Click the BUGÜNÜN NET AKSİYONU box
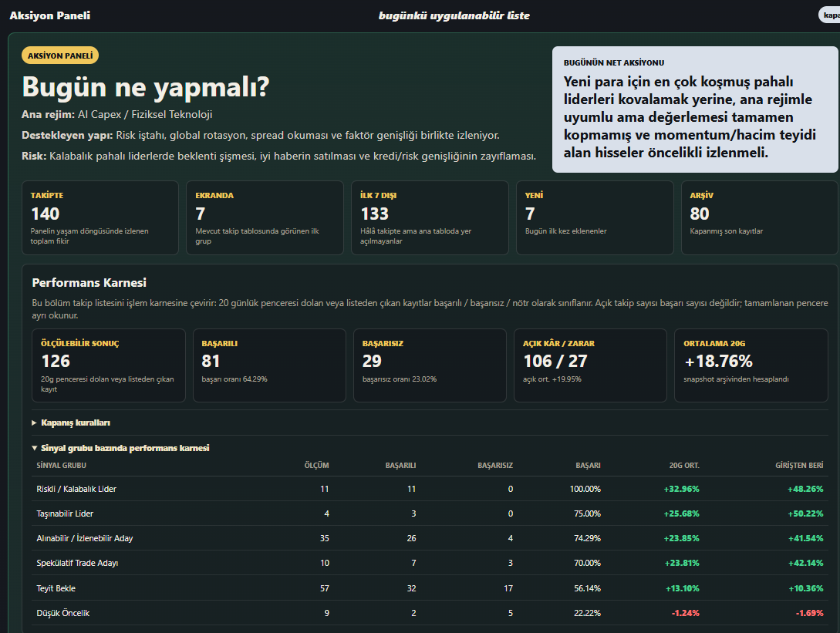The width and height of the screenshot is (840, 633). pyautogui.click(x=695, y=109)
